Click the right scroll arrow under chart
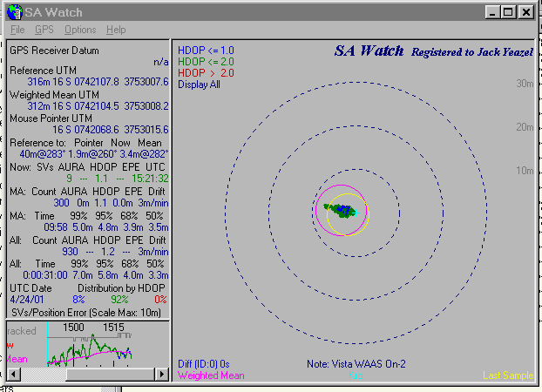The width and height of the screenshot is (542, 392). 161,374
